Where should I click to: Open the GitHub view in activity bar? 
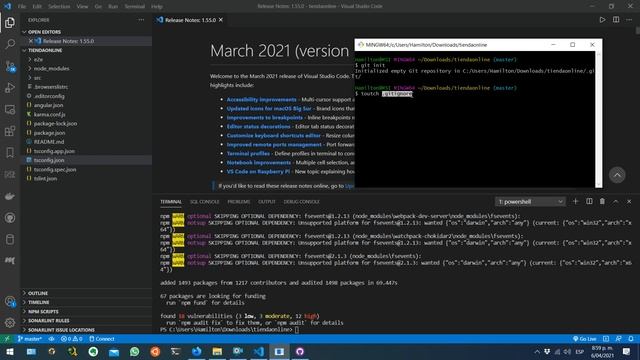[10, 218]
